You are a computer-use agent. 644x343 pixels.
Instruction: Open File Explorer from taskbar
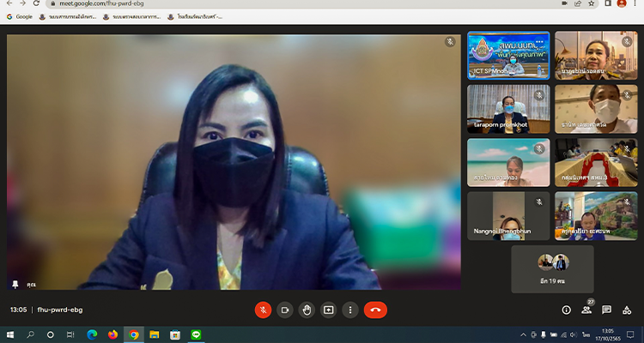click(155, 334)
